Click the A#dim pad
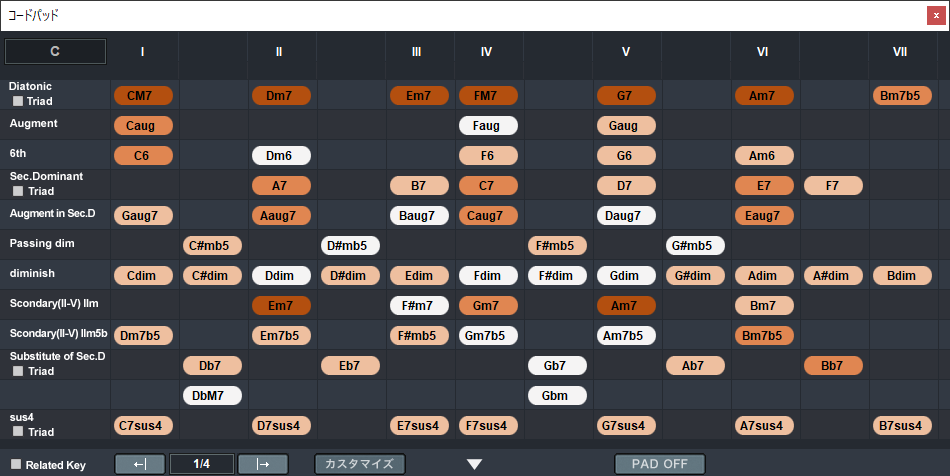The height and width of the screenshot is (476, 950). pyautogui.click(x=833, y=276)
